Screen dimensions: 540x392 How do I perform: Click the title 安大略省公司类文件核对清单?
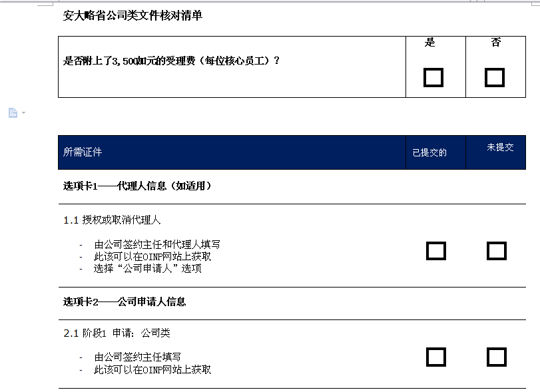pyautogui.click(x=133, y=15)
